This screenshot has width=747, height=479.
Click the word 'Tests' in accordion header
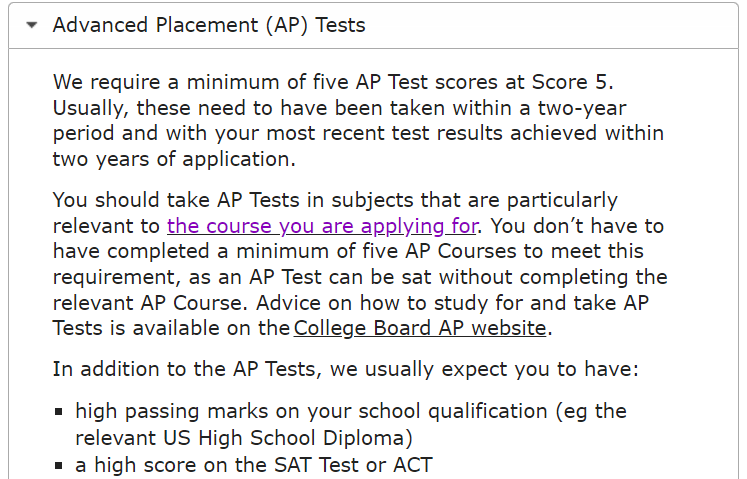340,25
